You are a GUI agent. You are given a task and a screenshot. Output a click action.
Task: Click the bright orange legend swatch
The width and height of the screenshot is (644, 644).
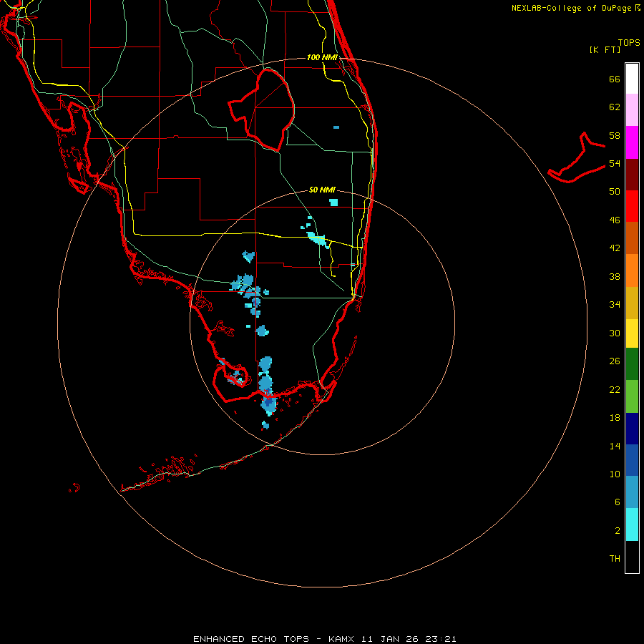click(x=632, y=270)
